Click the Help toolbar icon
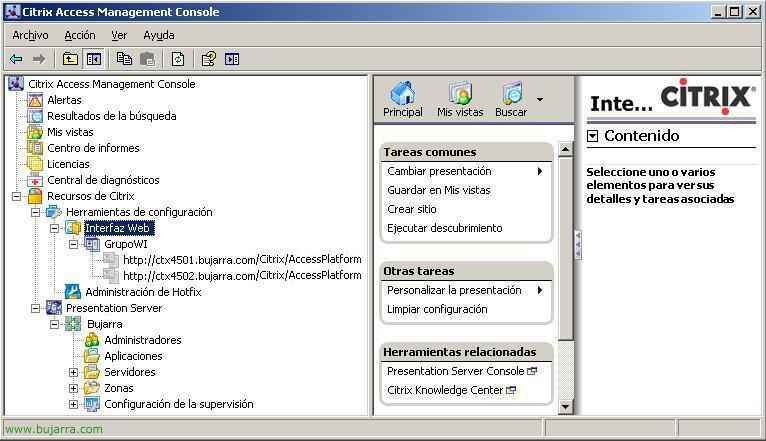The height and width of the screenshot is (441, 766). 209,59
